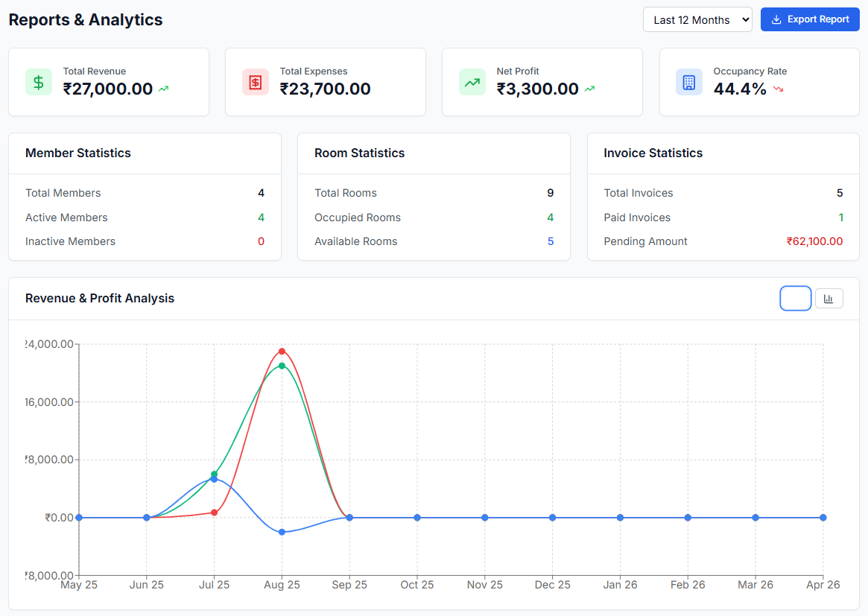
Task: Click the green Aug 25 revenue data point
Action: tap(282, 366)
